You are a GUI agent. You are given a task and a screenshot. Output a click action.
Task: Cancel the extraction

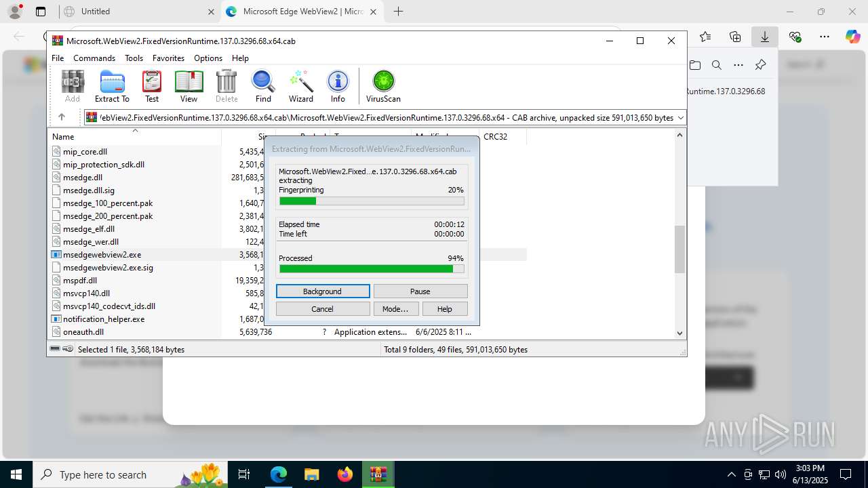[323, 309]
